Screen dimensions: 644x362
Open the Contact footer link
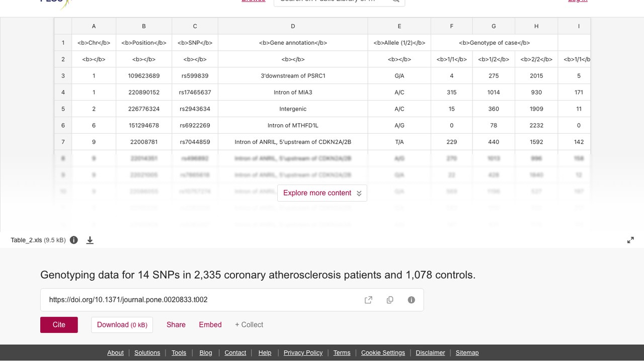235,353
